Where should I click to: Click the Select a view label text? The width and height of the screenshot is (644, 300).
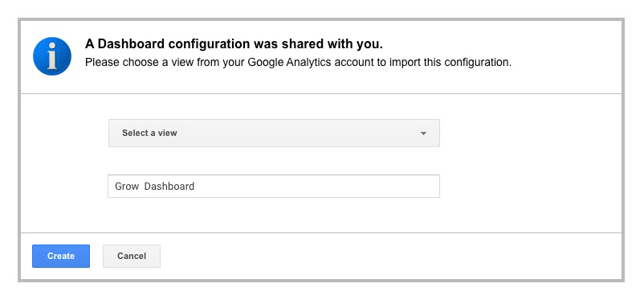tap(149, 133)
